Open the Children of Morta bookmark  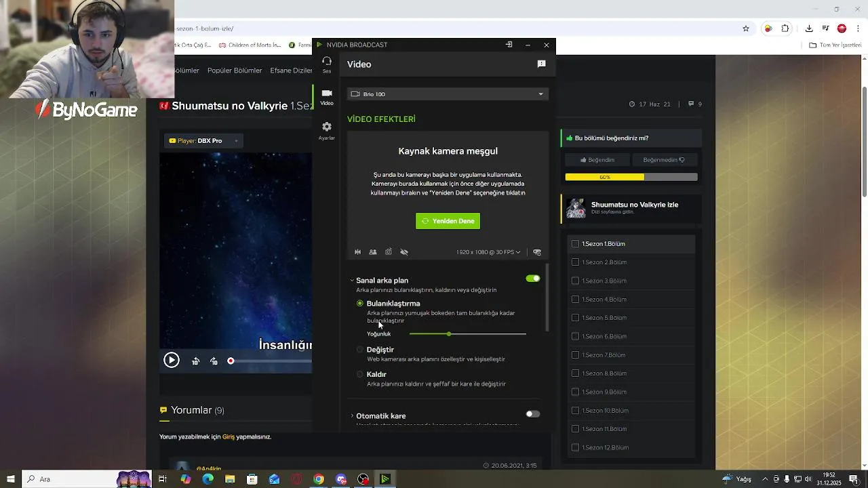250,45
